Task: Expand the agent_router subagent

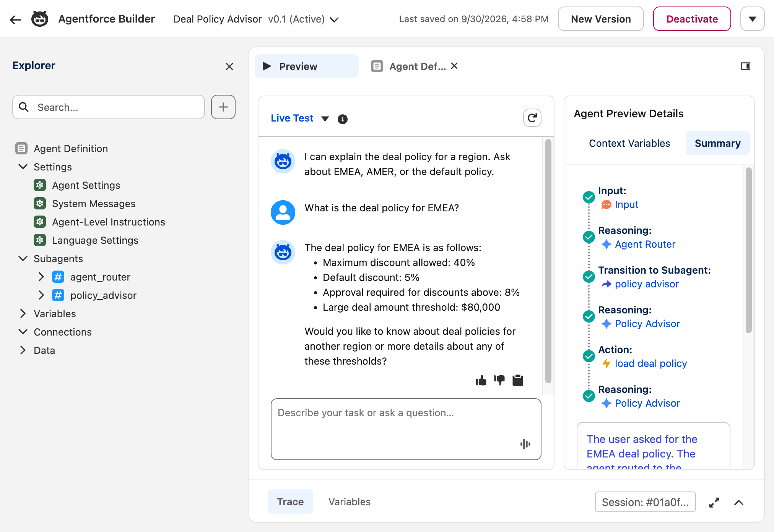Action: pyautogui.click(x=41, y=277)
